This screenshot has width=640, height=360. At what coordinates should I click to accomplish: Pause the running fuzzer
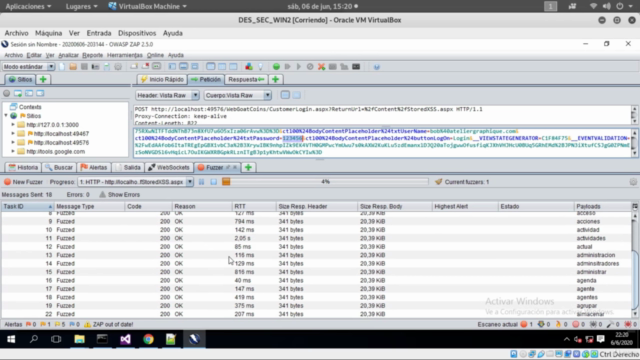[201, 182]
